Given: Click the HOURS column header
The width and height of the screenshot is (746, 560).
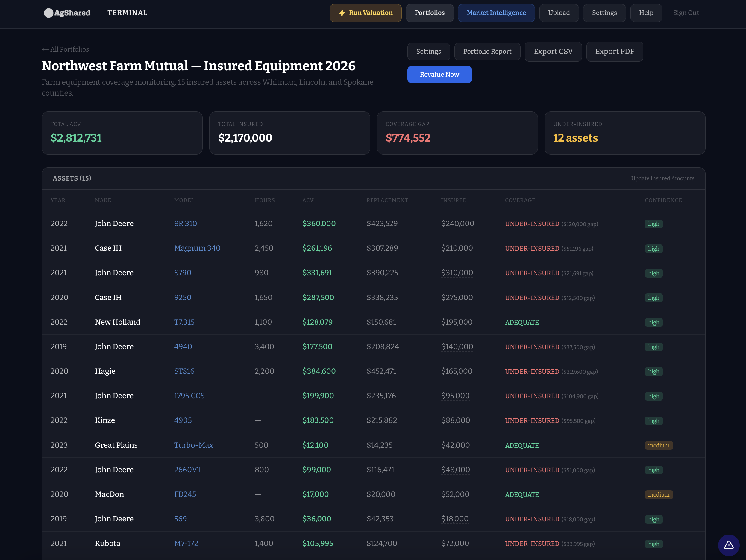Looking at the screenshot, I should tap(264, 200).
